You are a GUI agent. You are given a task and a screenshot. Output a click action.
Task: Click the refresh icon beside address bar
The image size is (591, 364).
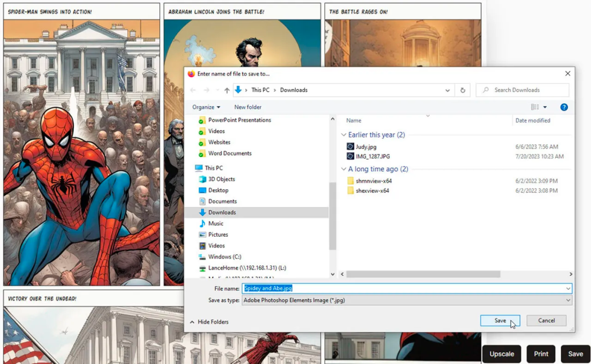[x=463, y=90]
